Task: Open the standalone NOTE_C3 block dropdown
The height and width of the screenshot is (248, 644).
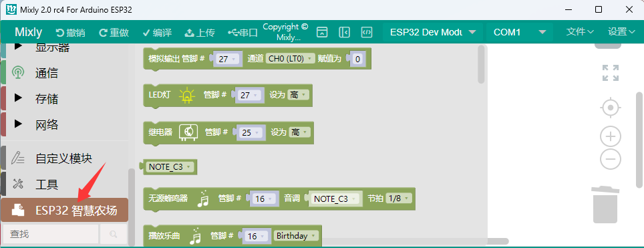Action: pos(170,167)
